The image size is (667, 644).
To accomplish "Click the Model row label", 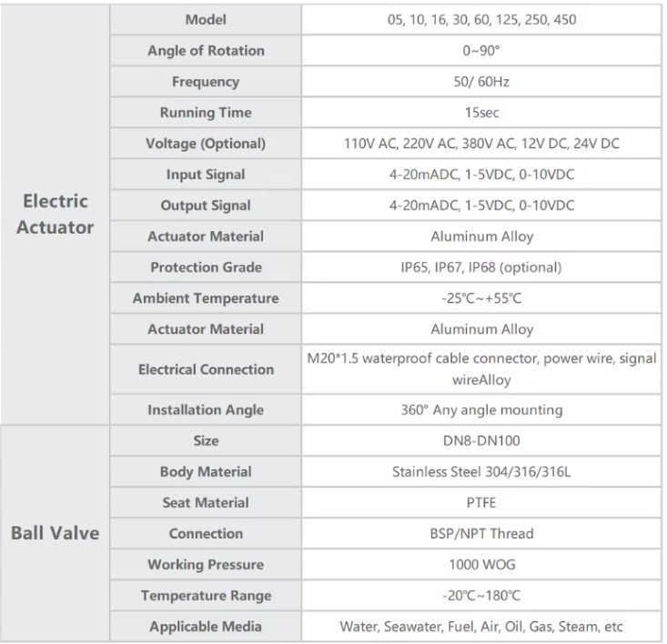I will pyautogui.click(x=206, y=19).
